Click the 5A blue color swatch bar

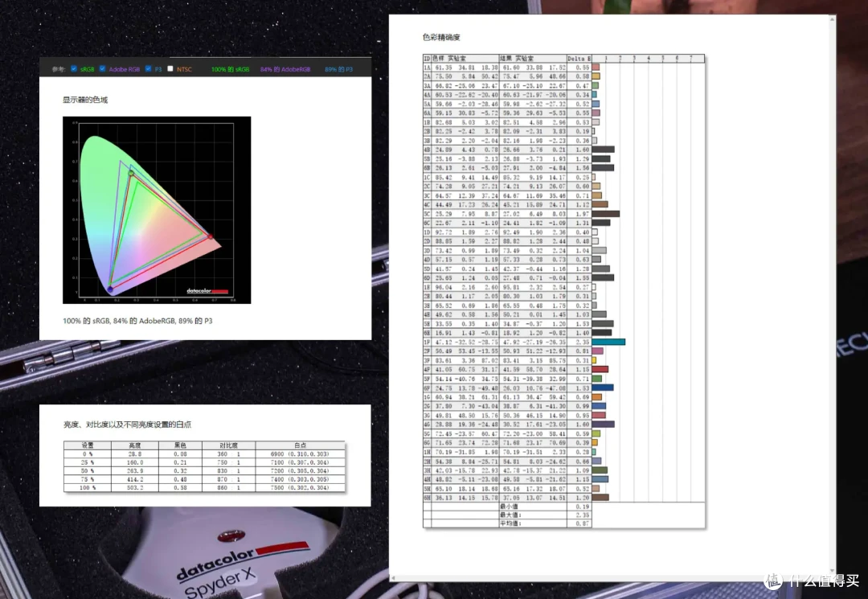[x=596, y=104]
